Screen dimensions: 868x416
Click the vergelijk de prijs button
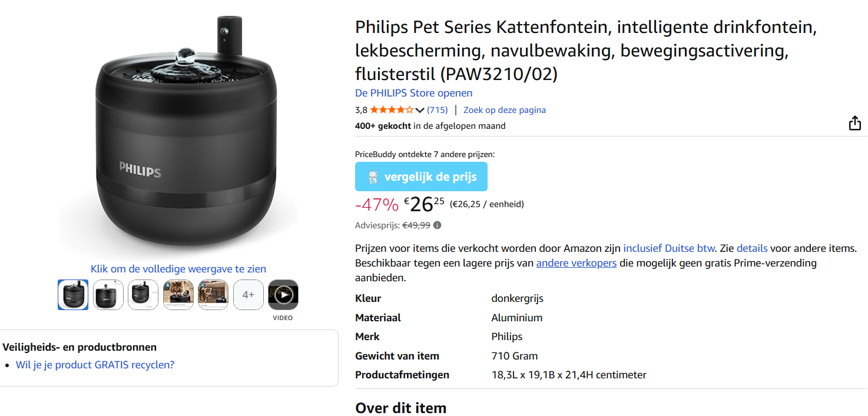(x=421, y=176)
